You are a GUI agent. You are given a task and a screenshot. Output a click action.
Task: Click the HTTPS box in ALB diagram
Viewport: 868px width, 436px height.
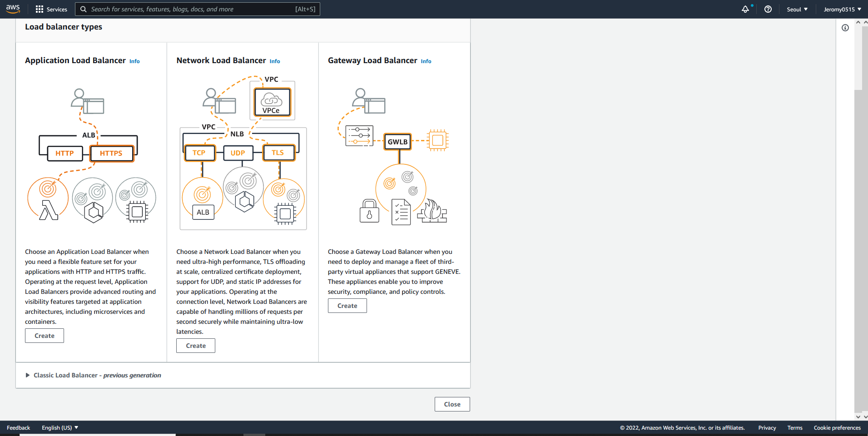111,154
